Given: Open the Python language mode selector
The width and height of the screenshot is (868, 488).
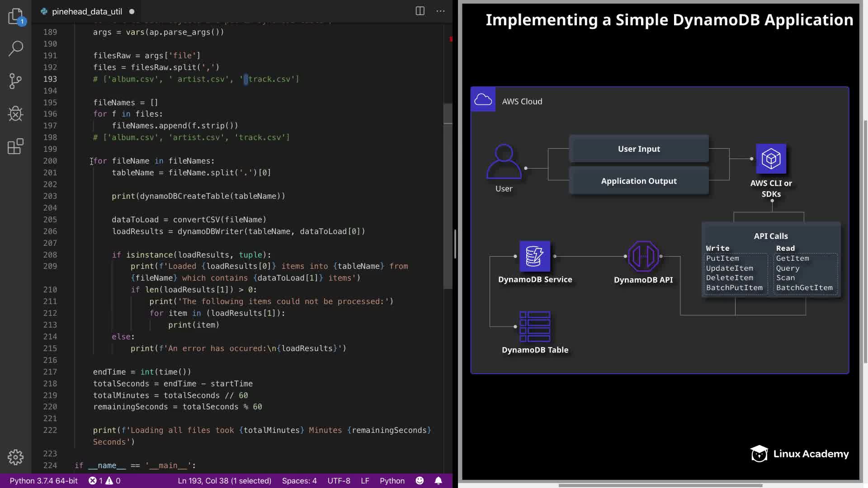Looking at the screenshot, I should pos(392,481).
